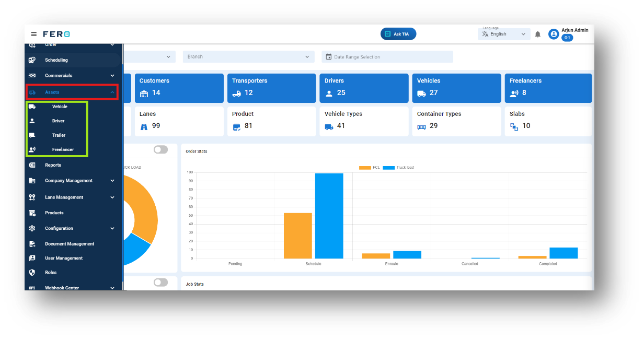Click the Ask TIA button
Image resolution: width=644 pixels, height=340 pixels.
[x=398, y=34]
